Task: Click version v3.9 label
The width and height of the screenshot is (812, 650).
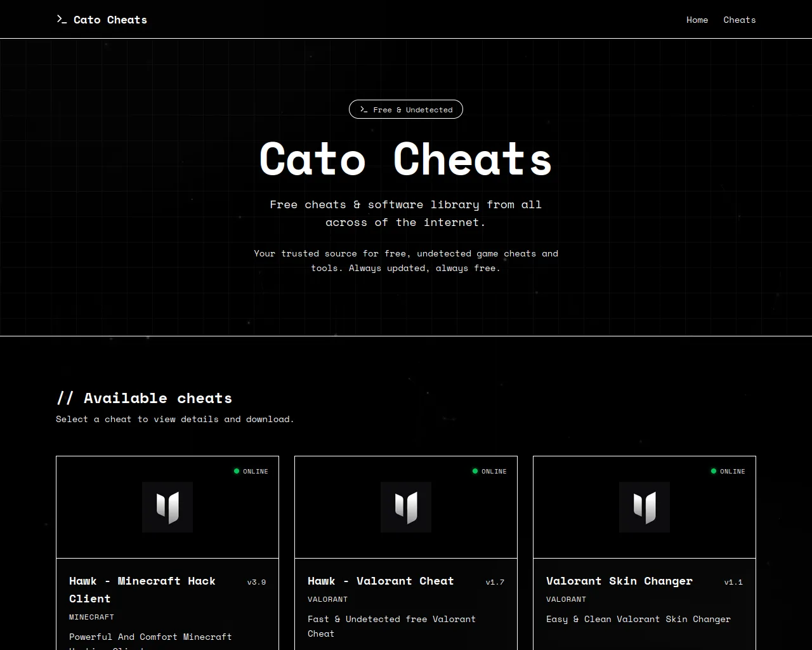Action: pyautogui.click(x=256, y=582)
